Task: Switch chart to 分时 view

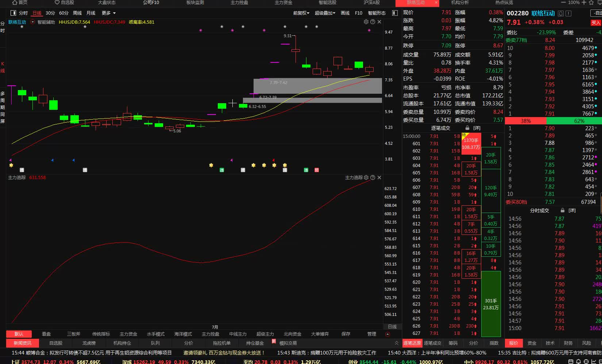Action: [23, 13]
